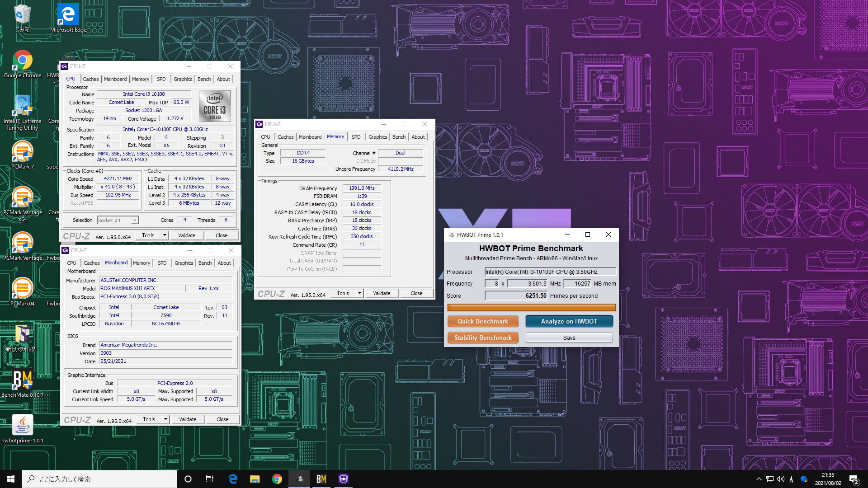Click the taskbar search box
The height and width of the screenshot is (488, 868).
coord(99,479)
